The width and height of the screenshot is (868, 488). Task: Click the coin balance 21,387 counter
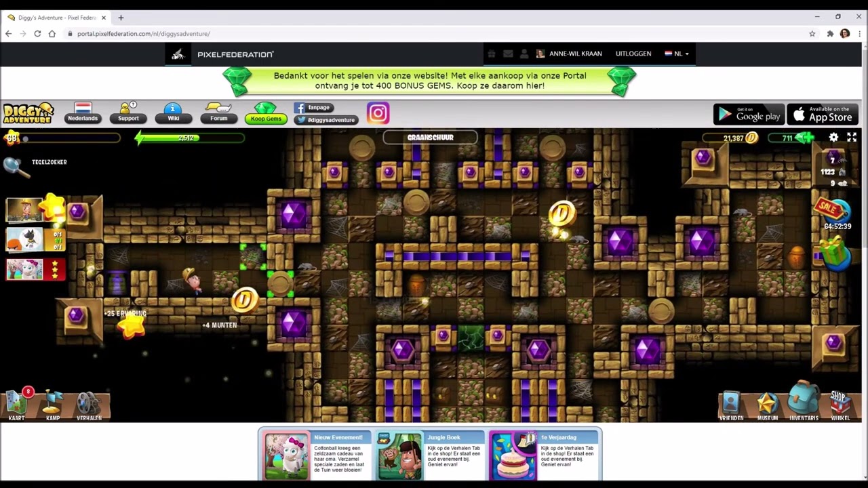(x=730, y=138)
